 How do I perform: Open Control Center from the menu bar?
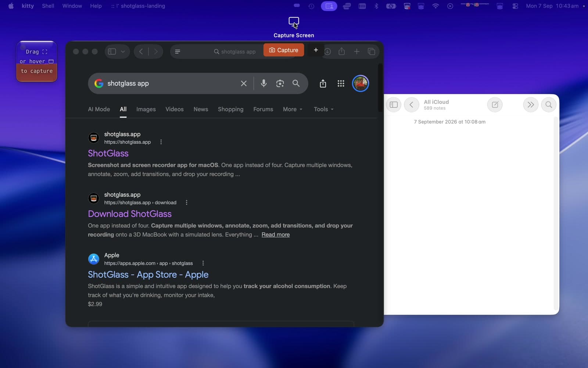515,6
